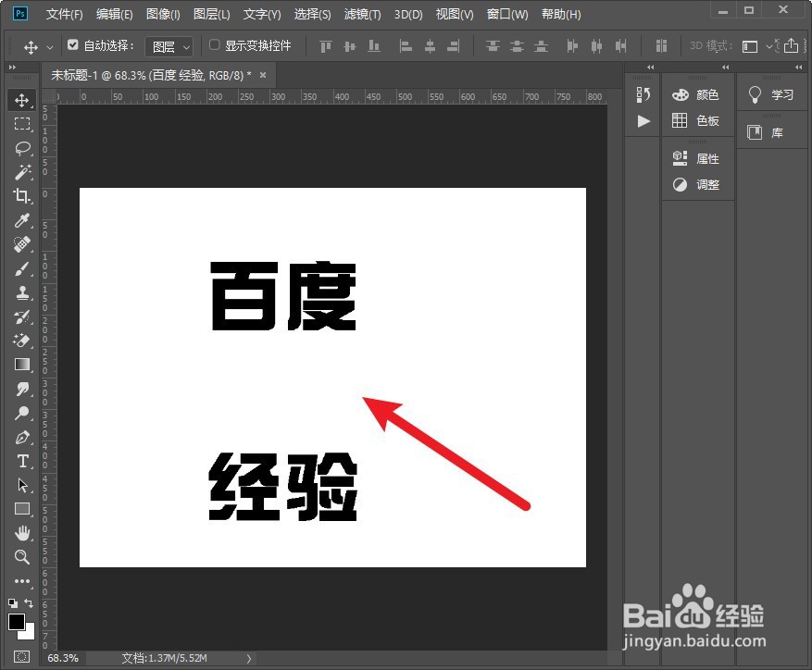The image size is (812, 670).
Task: Open the 色板 panel
Action: (695, 120)
